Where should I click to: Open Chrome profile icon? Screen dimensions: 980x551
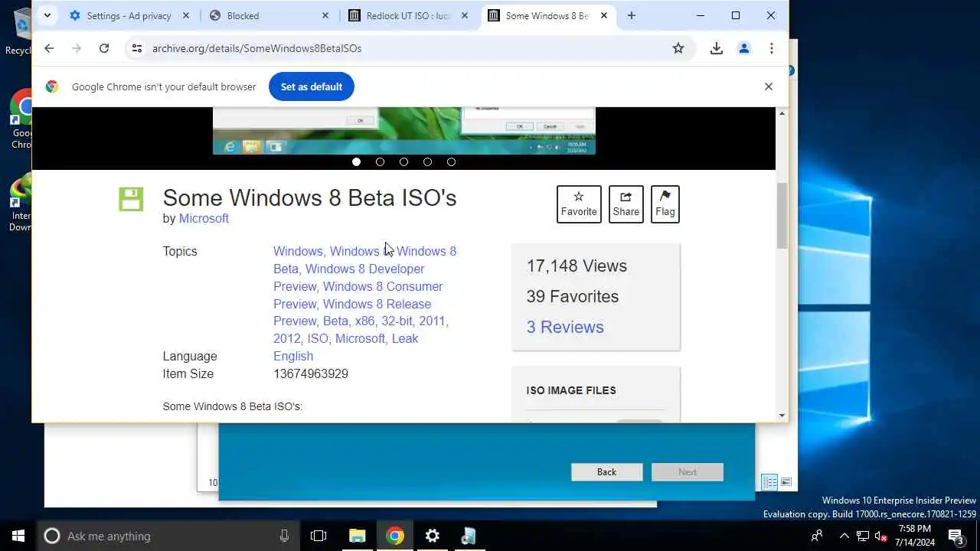click(744, 48)
